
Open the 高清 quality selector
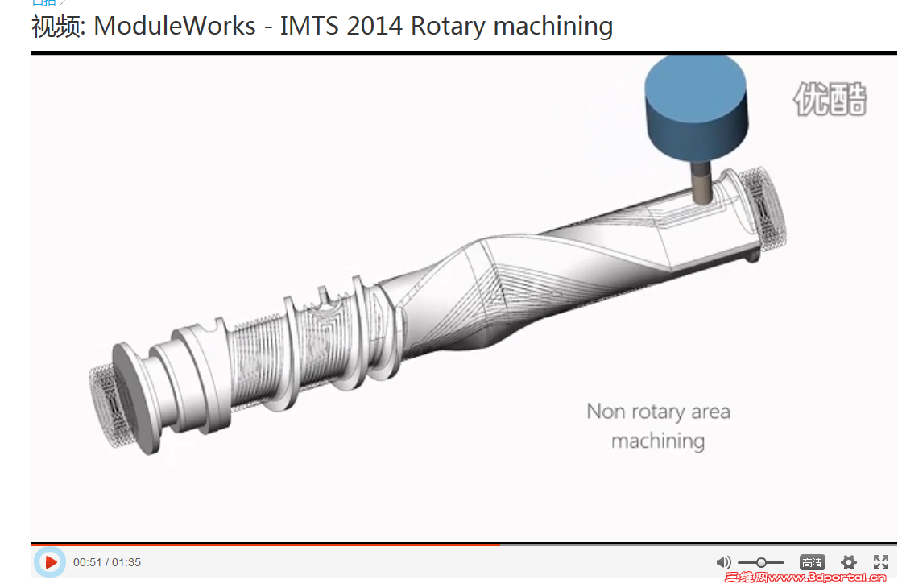pyautogui.click(x=813, y=562)
